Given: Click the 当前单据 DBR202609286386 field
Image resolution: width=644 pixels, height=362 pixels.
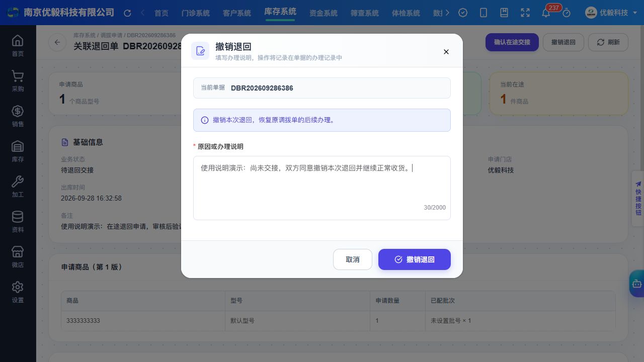Looking at the screenshot, I should pyautogui.click(x=322, y=88).
